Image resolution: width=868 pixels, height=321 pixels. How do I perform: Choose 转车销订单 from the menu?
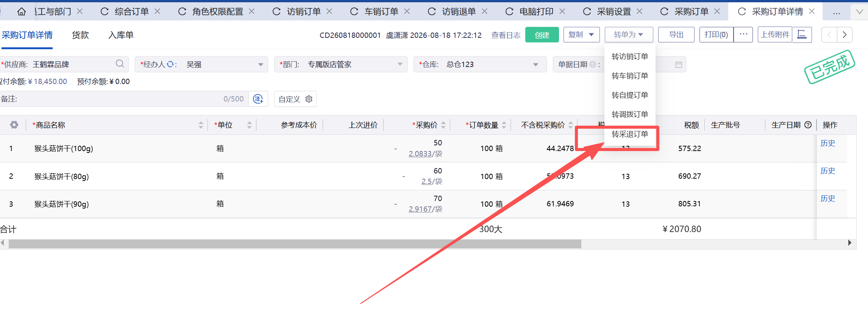pos(630,76)
